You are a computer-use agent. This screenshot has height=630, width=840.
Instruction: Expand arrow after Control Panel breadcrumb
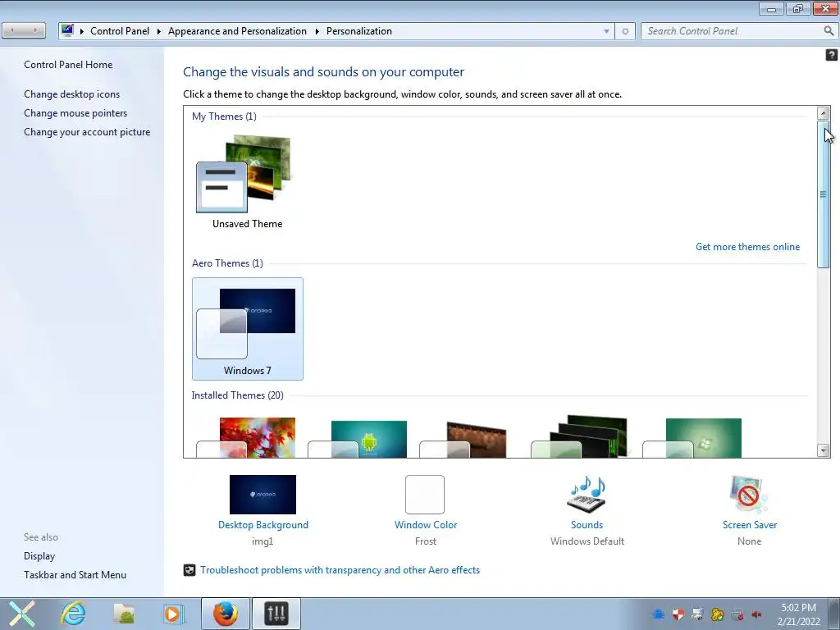(x=159, y=31)
